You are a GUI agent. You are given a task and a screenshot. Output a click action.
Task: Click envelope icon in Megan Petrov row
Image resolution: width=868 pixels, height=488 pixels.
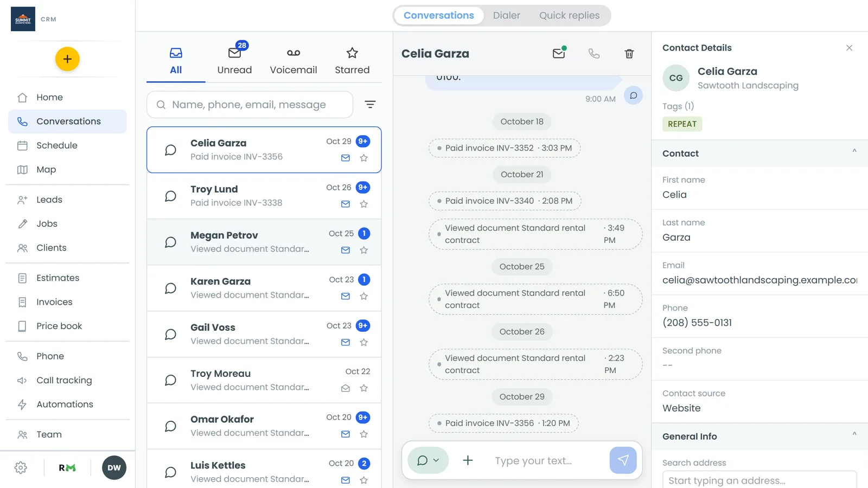pos(346,250)
